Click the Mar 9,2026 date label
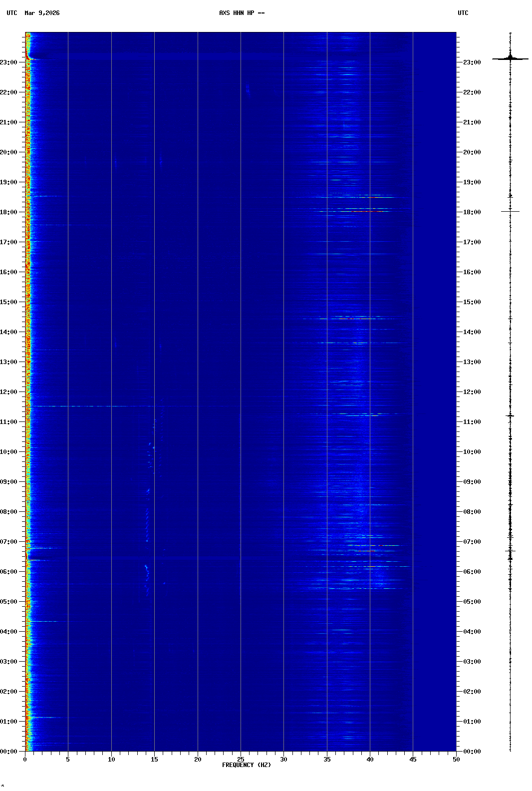The width and height of the screenshot is (532, 791). (42, 13)
